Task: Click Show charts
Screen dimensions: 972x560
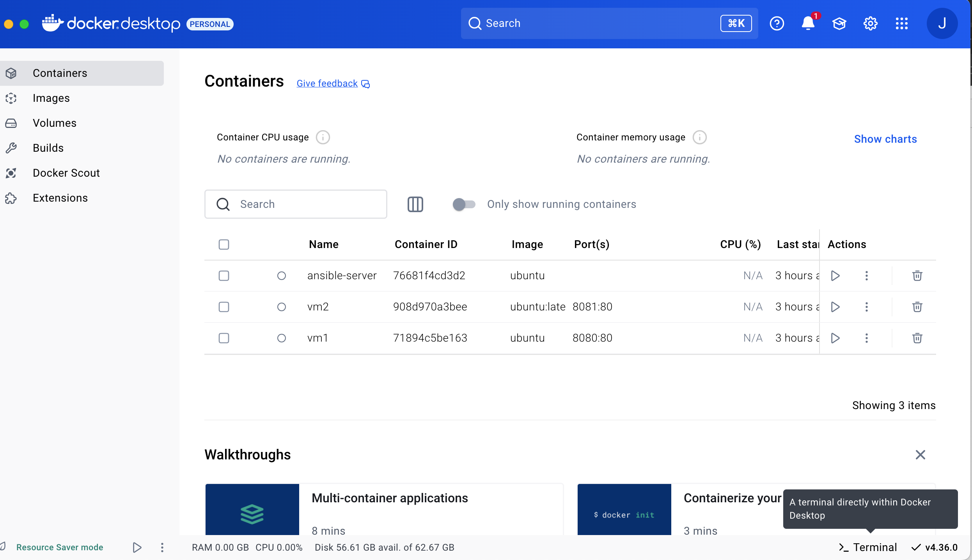Action: 885,139
